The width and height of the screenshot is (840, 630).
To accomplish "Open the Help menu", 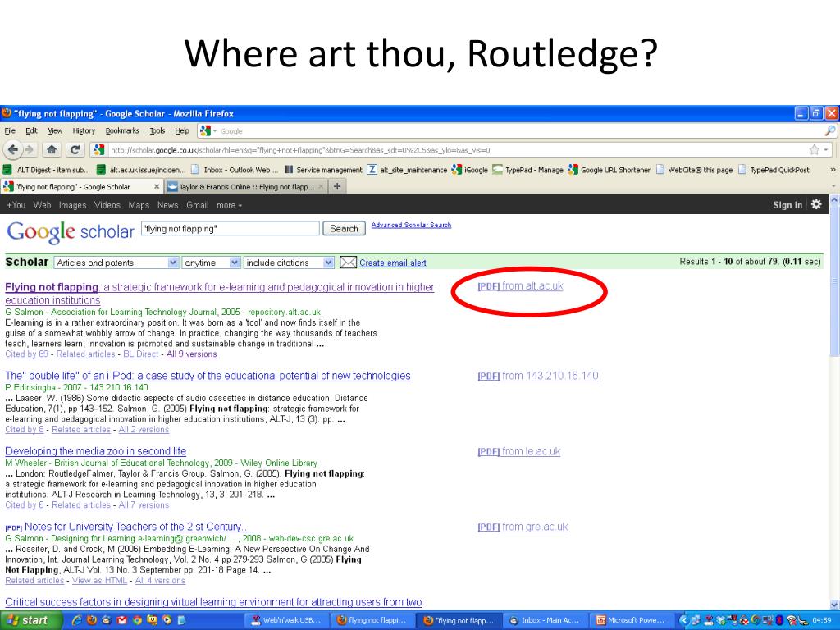I will click(x=182, y=130).
